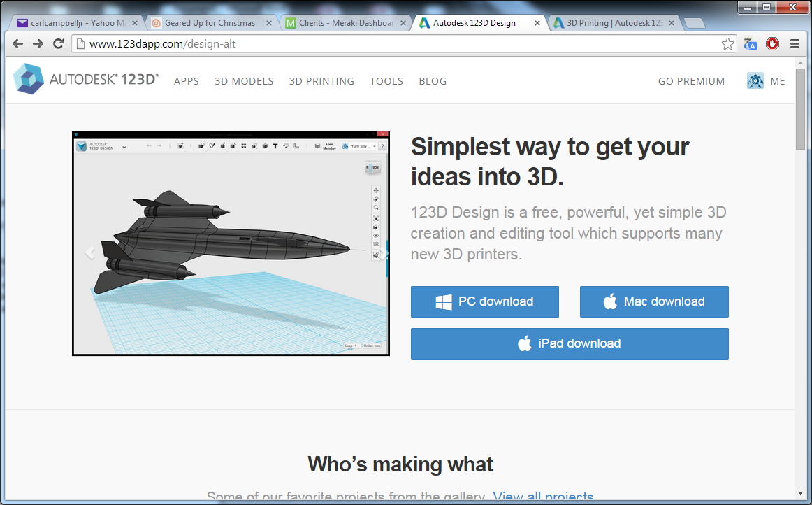Click the page icon in address bar
The width and height of the screenshot is (812, 505).
(x=80, y=44)
